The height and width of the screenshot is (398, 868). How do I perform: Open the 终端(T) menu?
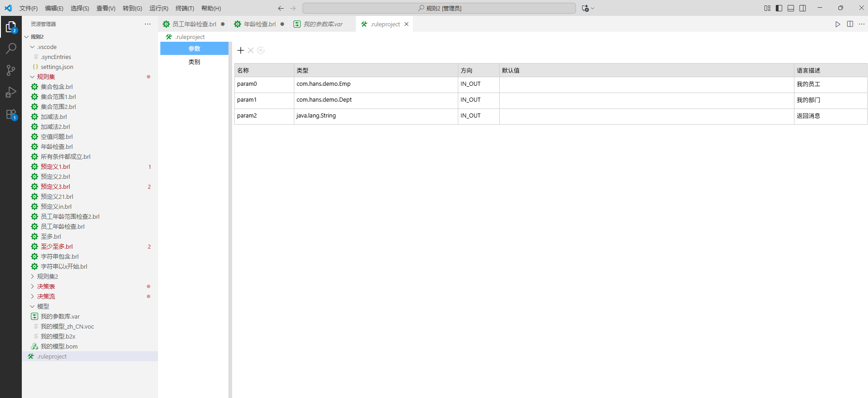184,8
